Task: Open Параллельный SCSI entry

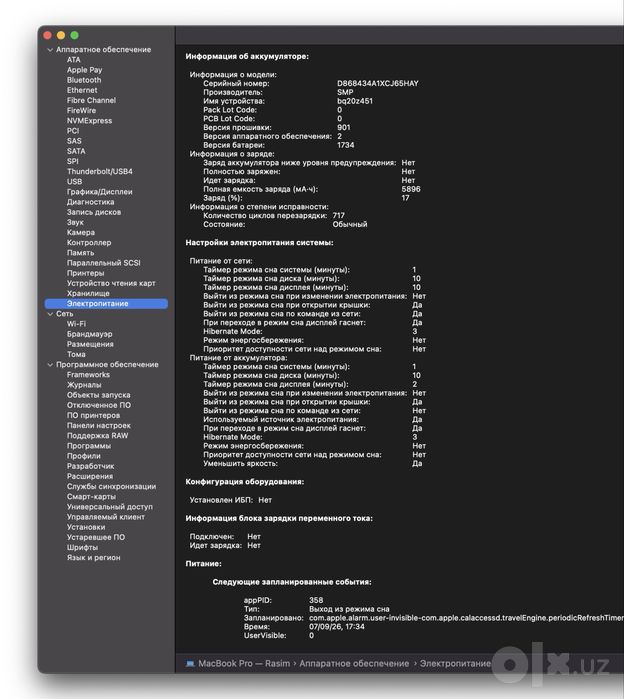Action: pos(103,263)
